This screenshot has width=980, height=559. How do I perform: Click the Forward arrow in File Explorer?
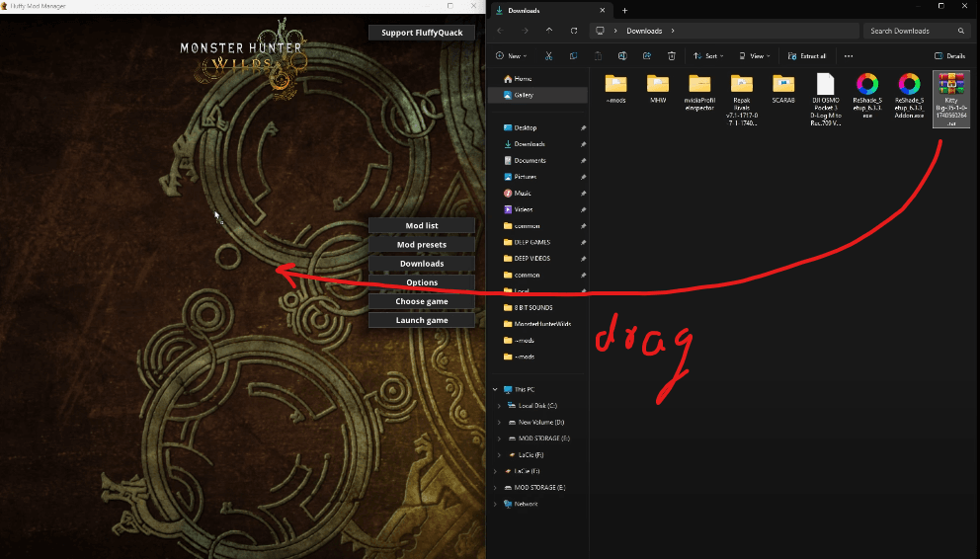point(525,31)
